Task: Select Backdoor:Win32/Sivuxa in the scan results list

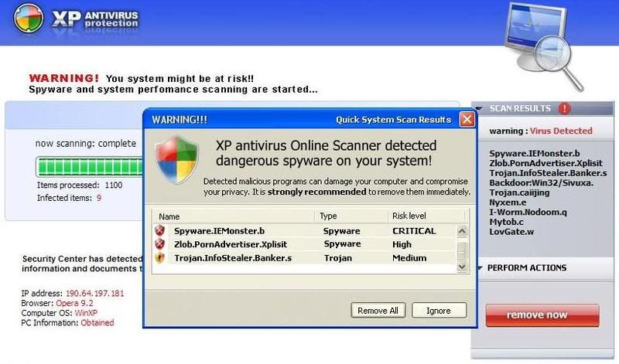Action: 542,183
